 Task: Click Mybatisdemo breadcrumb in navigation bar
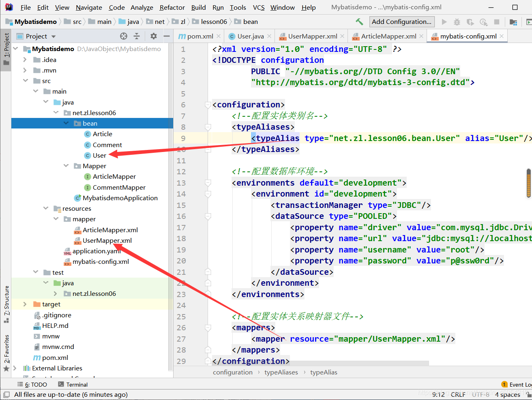[x=36, y=21]
